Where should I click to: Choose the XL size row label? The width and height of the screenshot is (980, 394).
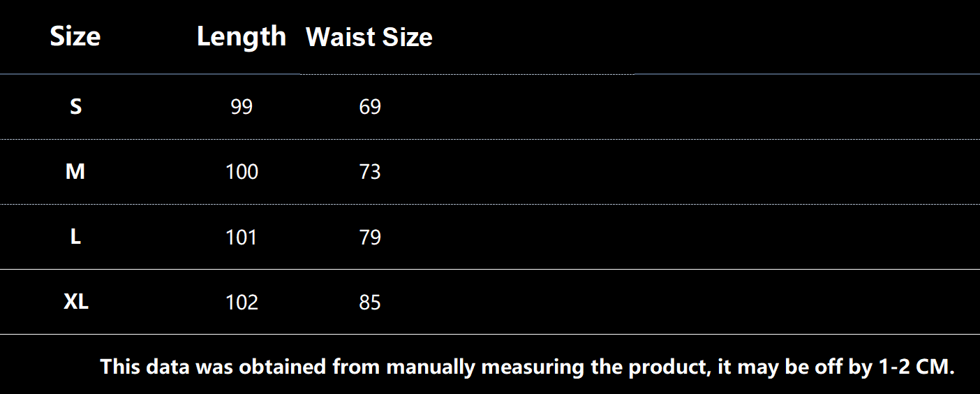[76, 302]
